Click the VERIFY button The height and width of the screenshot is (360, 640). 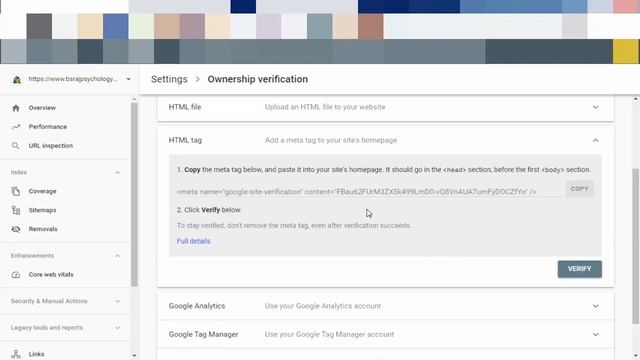click(580, 269)
